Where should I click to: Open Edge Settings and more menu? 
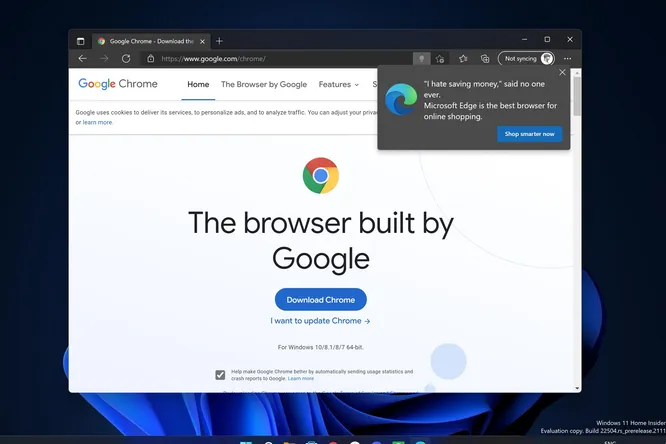click(567, 59)
